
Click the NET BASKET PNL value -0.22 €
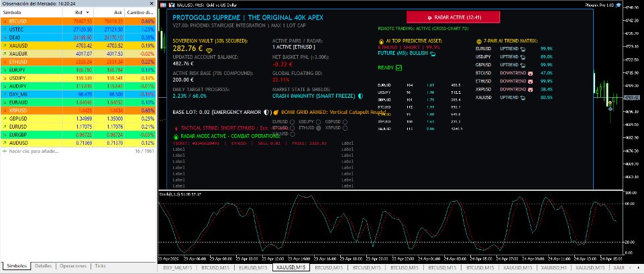pyautogui.click(x=282, y=64)
